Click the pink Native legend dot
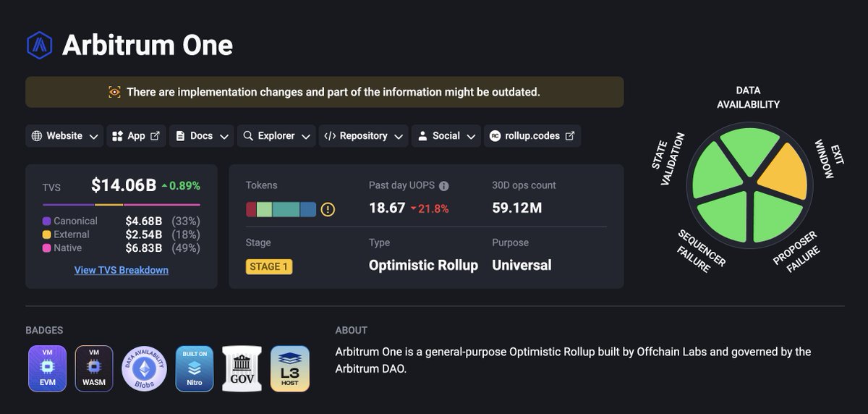 46,248
